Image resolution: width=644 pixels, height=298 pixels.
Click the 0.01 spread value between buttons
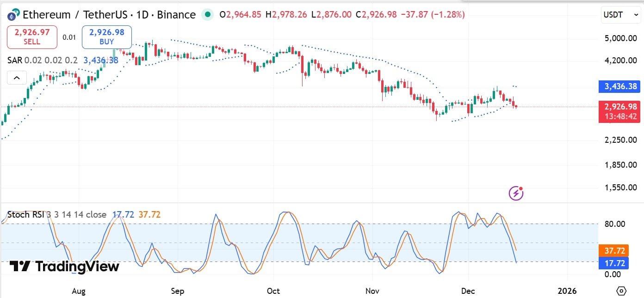click(69, 37)
